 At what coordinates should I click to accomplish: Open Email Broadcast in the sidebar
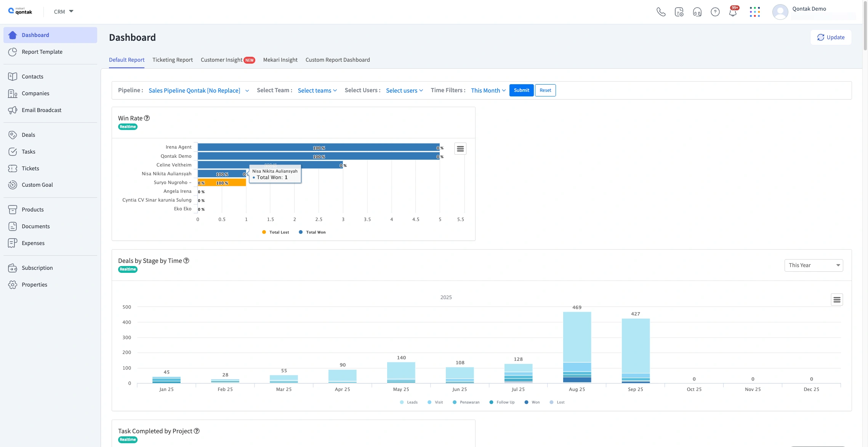[x=41, y=110]
